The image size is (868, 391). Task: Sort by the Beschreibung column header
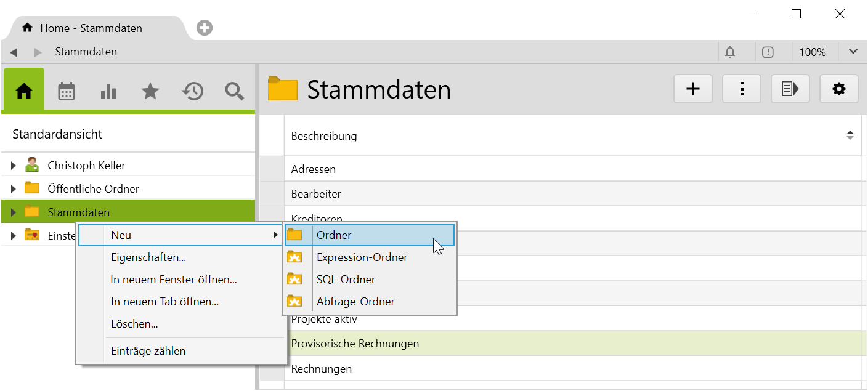[x=324, y=136]
